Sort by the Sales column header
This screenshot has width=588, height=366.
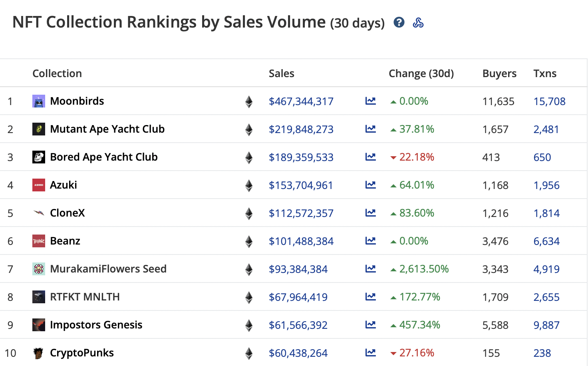pyautogui.click(x=282, y=74)
